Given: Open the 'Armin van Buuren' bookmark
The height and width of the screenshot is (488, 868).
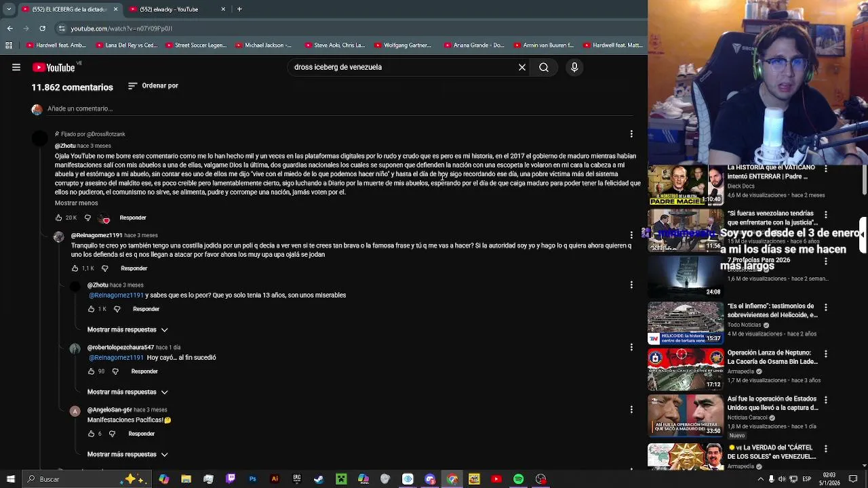Looking at the screenshot, I should coord(544,45).
